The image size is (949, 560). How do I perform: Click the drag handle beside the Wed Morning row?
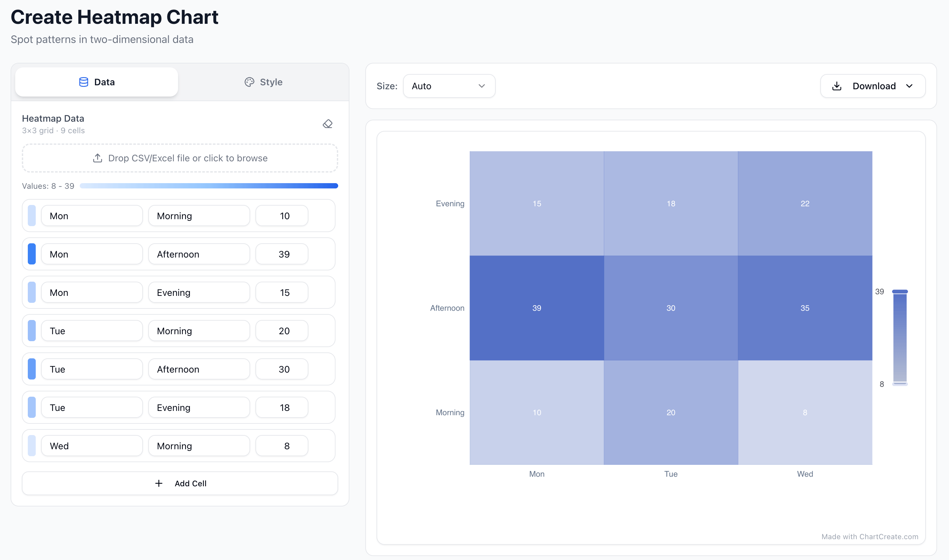[32, 445]
